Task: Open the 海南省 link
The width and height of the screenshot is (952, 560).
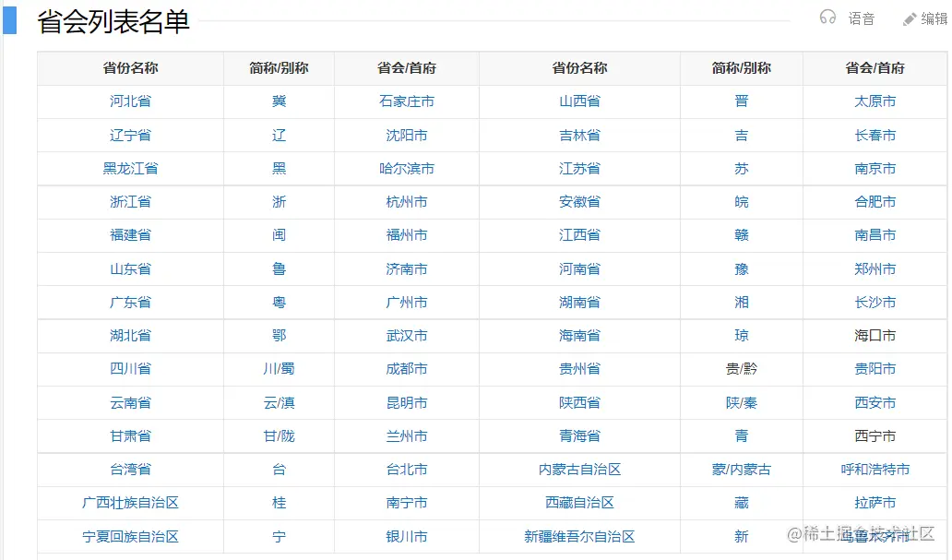Action: [580, 335]
